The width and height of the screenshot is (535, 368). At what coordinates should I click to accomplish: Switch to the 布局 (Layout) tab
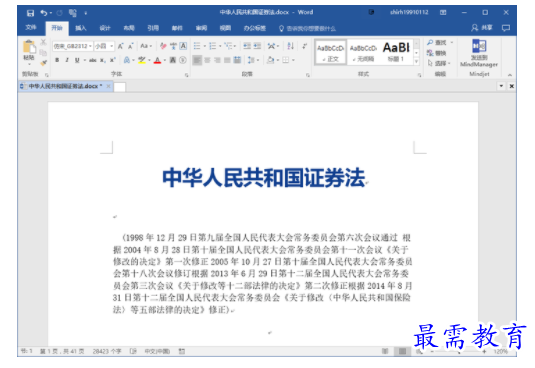[x=129, y=28]
